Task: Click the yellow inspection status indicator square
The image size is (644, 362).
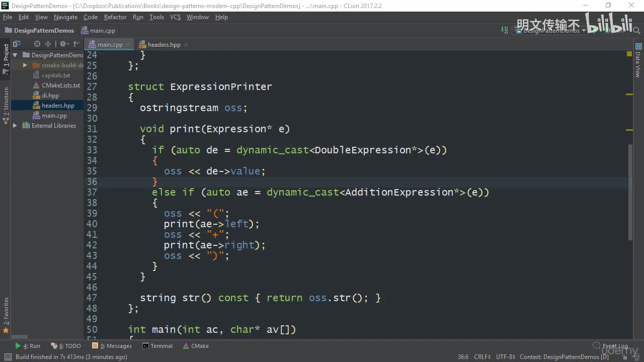Action: pos(629,54)
